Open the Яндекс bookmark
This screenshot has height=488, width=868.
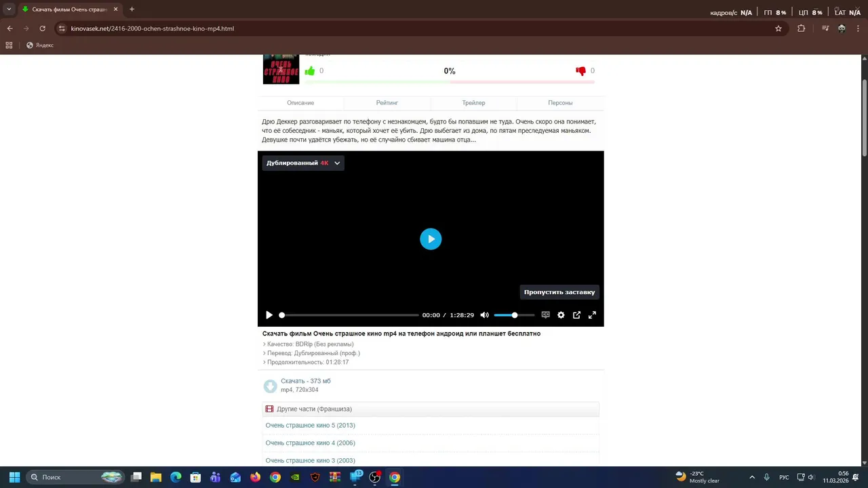[x=40, y=45]
